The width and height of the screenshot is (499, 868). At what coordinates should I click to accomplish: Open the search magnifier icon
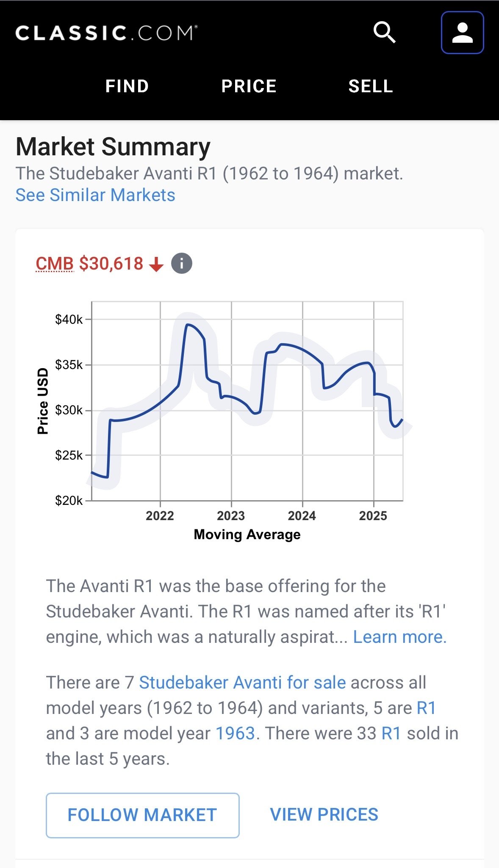pyautogui.click(x=384, y=33)
